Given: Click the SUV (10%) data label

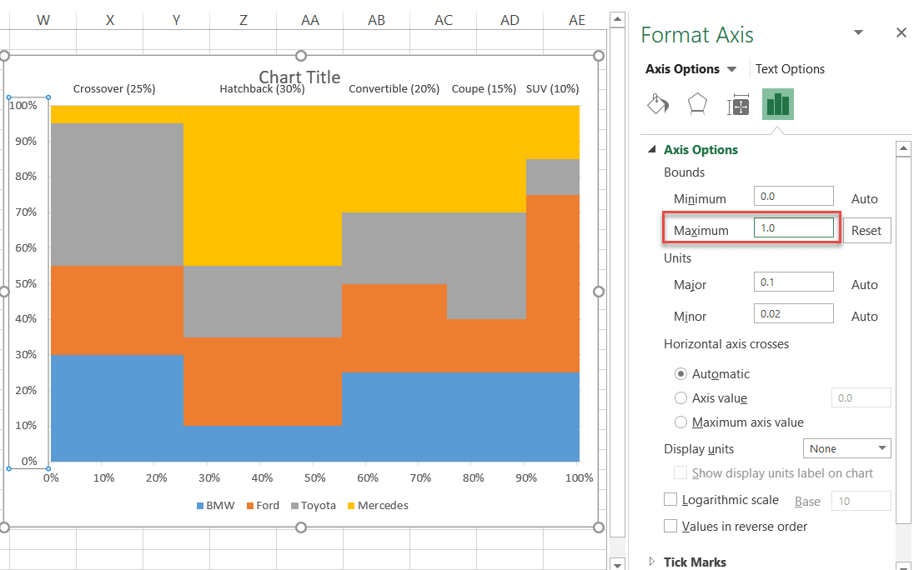Looking at the screenshot, I should tap(553, 89).
